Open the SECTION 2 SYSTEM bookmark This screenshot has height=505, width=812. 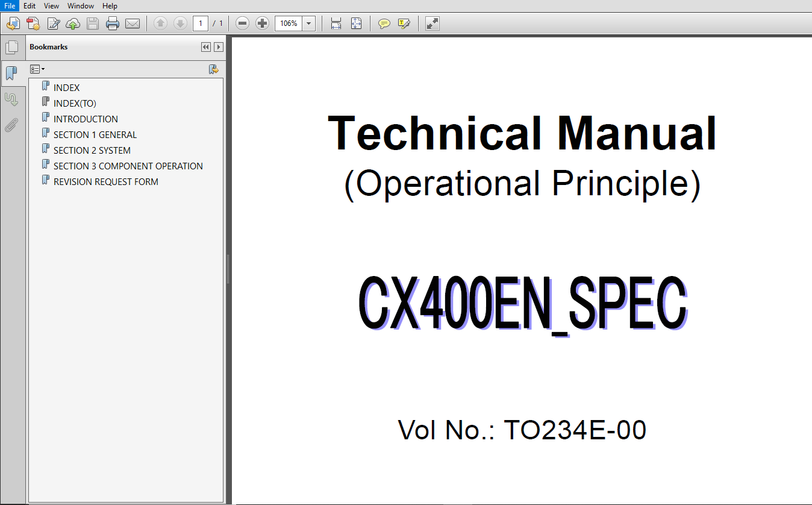(92, 150)
